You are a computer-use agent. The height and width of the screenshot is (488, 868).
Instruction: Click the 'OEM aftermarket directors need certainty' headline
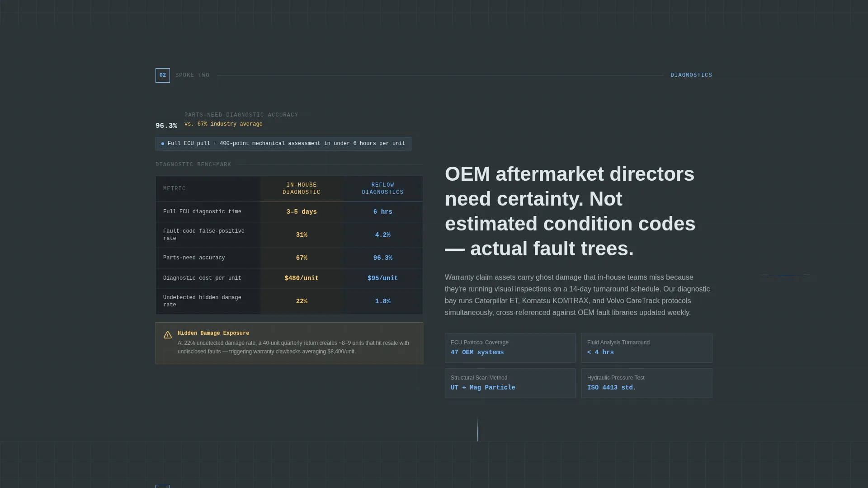point(570,211)
